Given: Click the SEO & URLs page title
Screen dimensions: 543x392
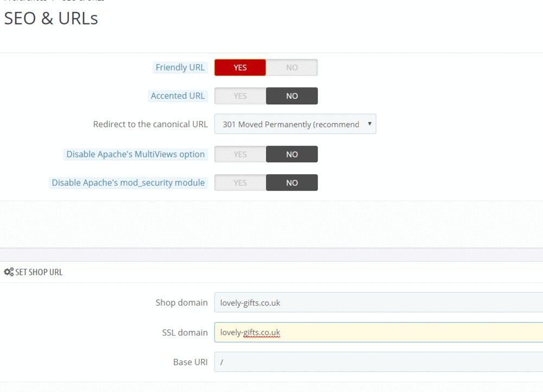Looking at the screenshot, I should (51, 18).
